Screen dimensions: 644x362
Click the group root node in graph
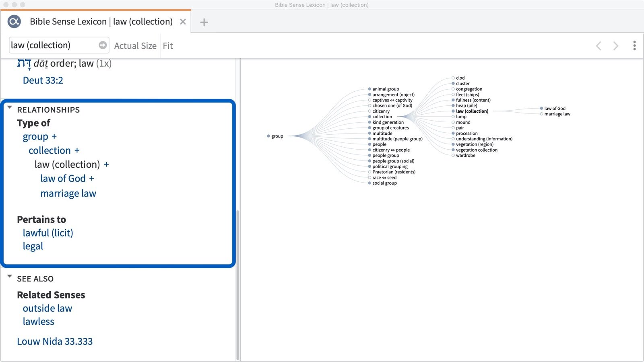pyautogui.click(x=275, y=136)
